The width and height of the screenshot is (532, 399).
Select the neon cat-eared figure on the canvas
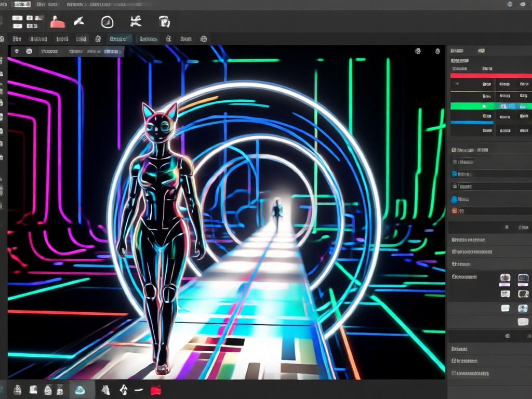(x=161, y=237)
